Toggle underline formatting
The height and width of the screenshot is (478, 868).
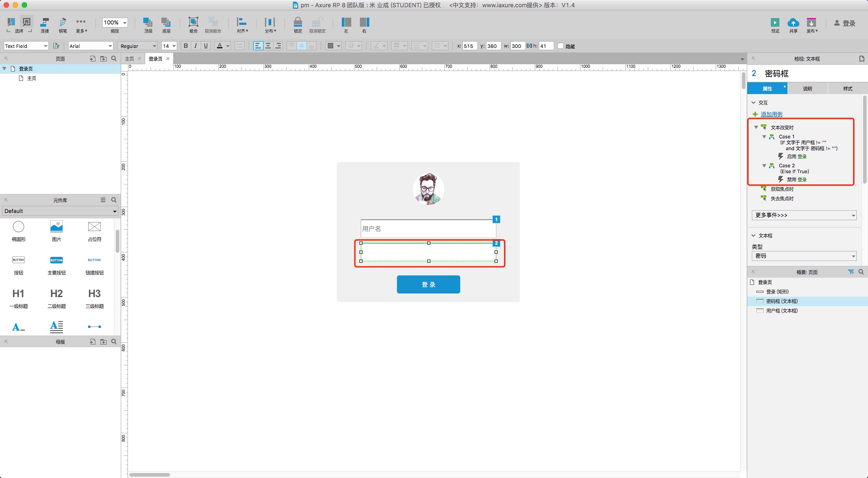pos(206,46)
